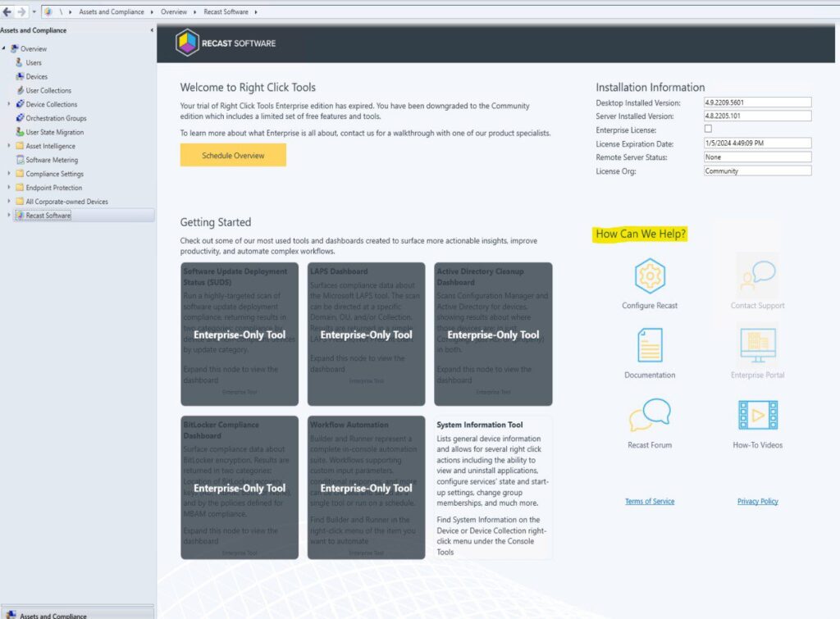Collapse the Assets and Compliance side panel
Screen dimensions: 840x619
tap(152, 30)
